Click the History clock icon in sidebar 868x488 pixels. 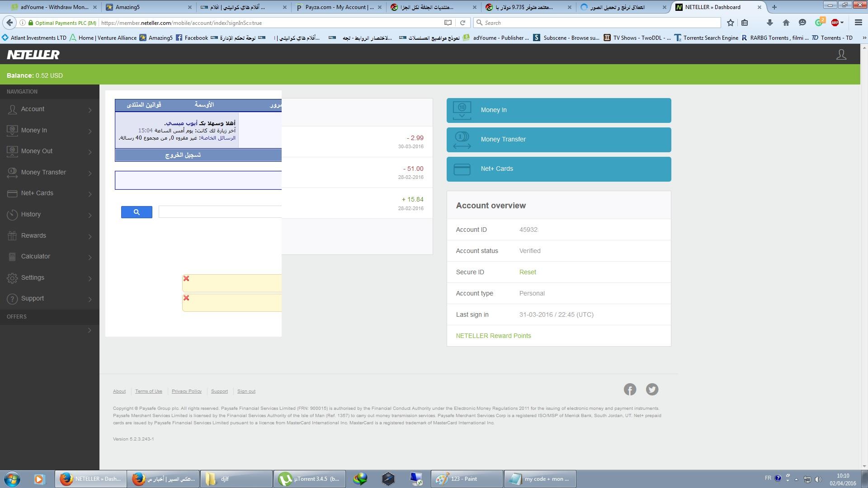click(x=12, y=215)
